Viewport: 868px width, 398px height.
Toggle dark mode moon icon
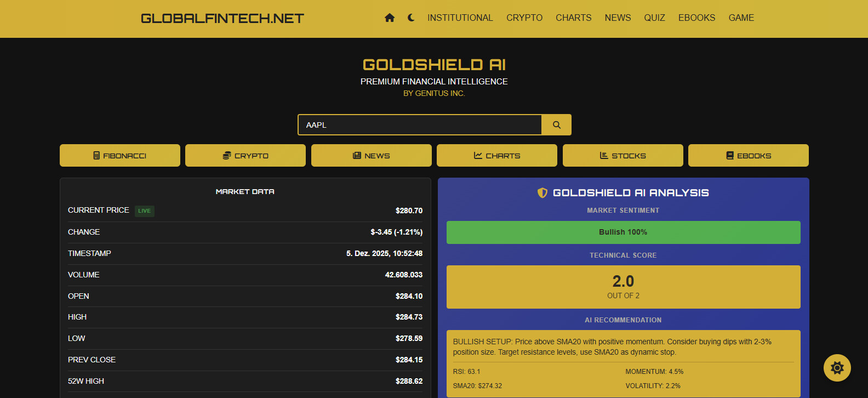[x=411, y=18]
